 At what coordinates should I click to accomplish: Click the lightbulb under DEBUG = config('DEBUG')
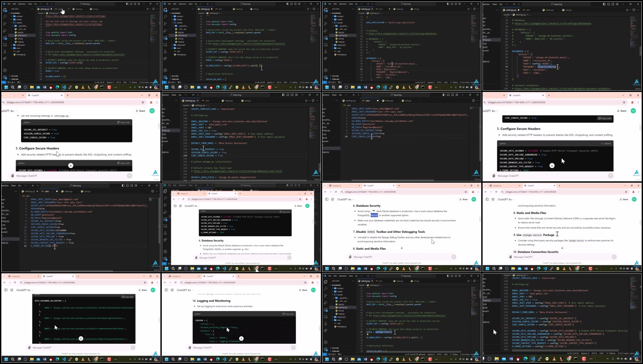click(368, 335)
